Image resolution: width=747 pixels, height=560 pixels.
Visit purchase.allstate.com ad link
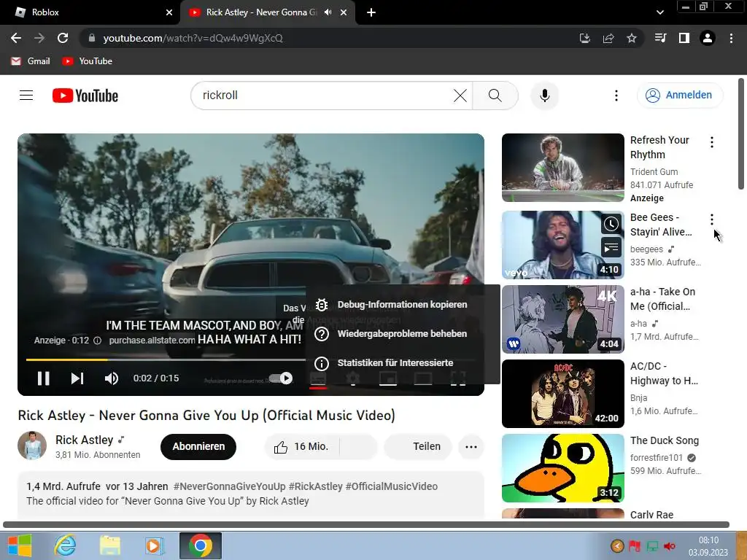[x=152, y=341]
